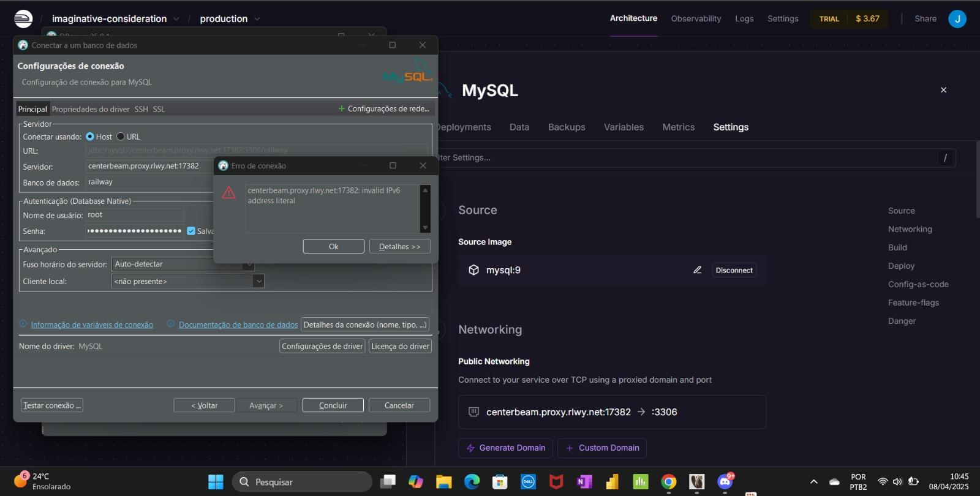Open Power BI from taskbar
The width and height of the screenshot is (980, 496).
(x=612, y=482)
